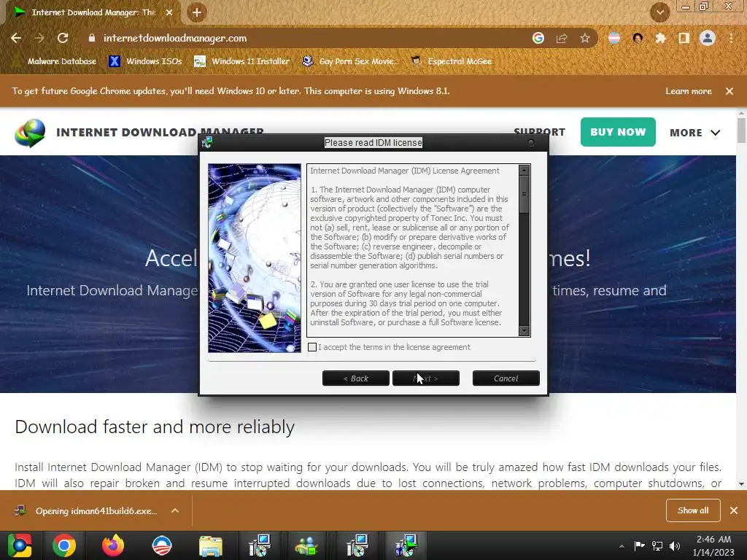The width and height of the screenshot is (747, 560).
Task: Open the Malware Database bookmark
Action: coord(55,61)
